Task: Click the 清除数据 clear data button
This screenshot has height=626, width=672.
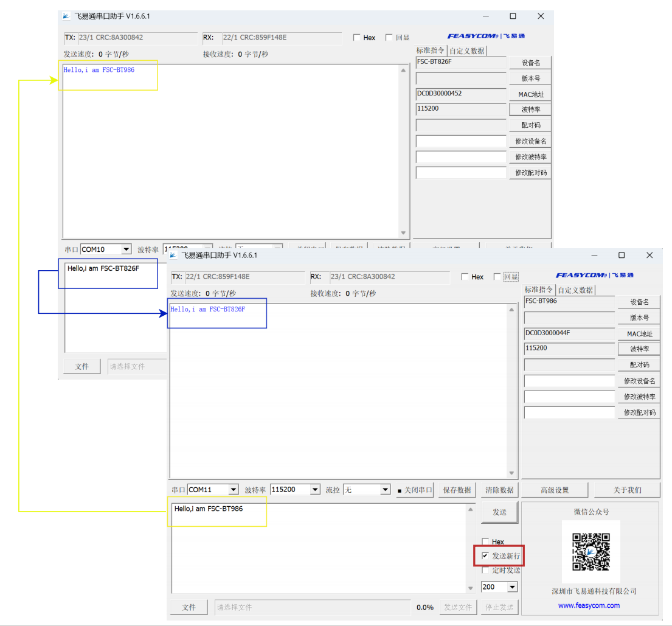Action: coord(499,490)
